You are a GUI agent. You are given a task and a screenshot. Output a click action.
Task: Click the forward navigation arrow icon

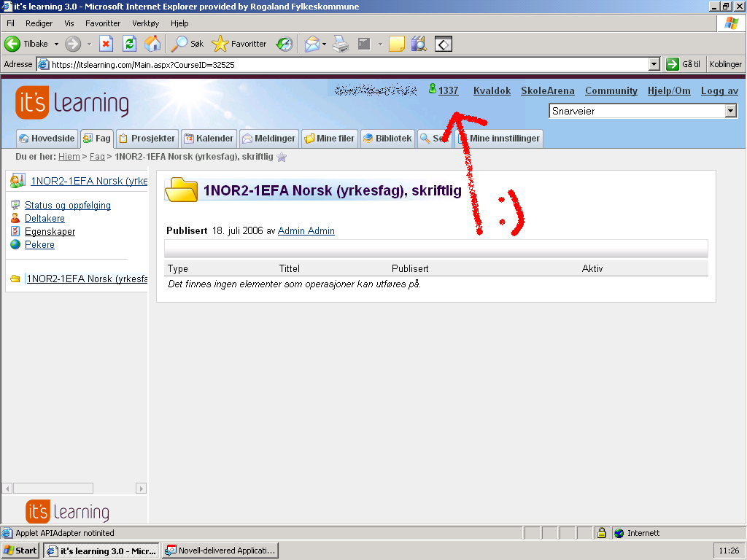pos(73,44)
